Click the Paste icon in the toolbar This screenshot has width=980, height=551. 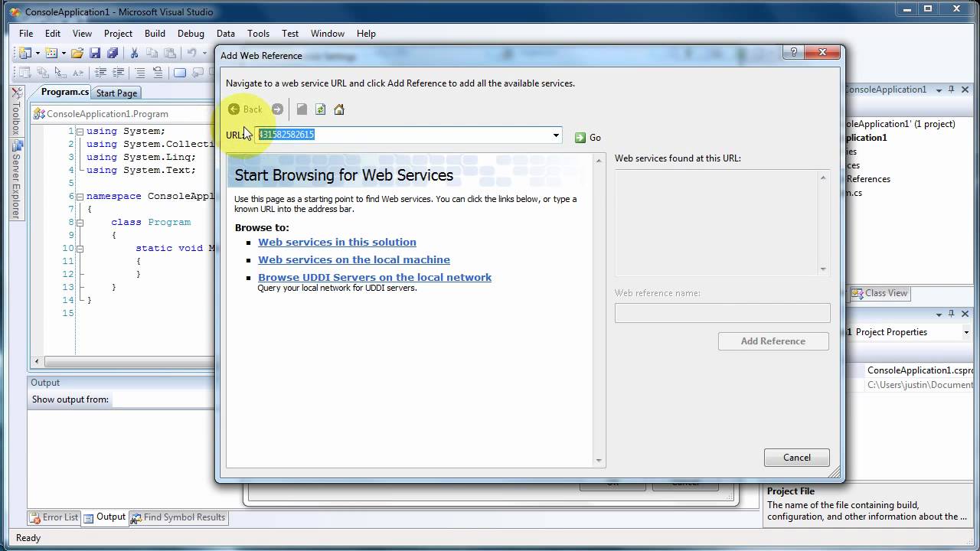pos(170,53)
